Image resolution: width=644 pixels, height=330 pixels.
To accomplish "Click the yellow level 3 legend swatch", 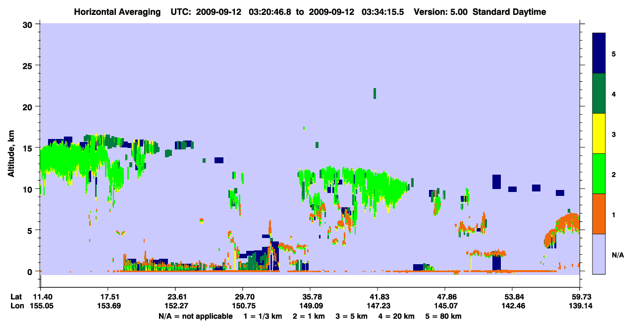I will click(x=599, y=134).
